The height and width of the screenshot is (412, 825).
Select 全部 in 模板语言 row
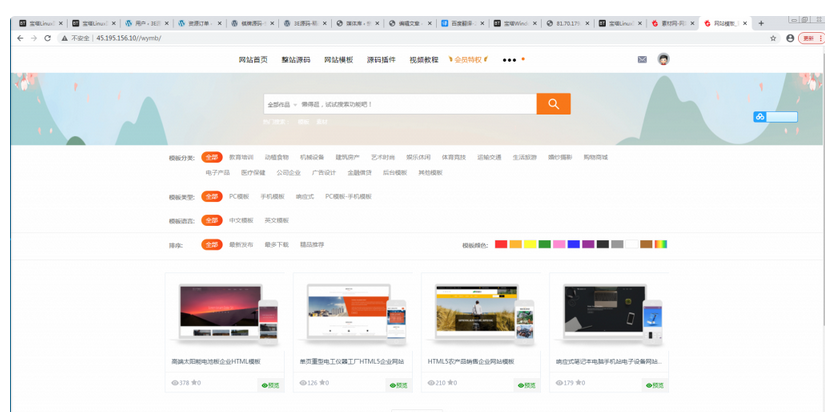[x=212, y=220]
